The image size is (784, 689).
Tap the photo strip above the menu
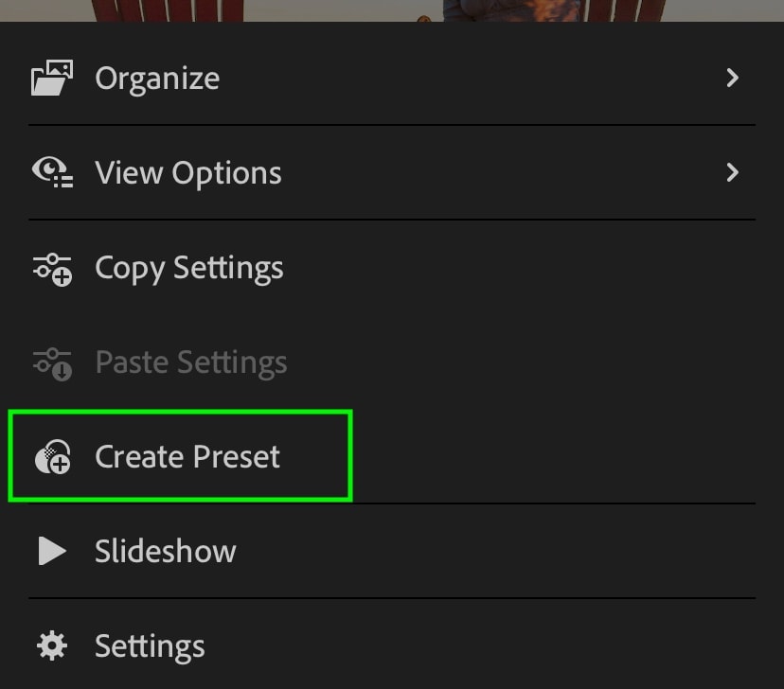(392, 10)
